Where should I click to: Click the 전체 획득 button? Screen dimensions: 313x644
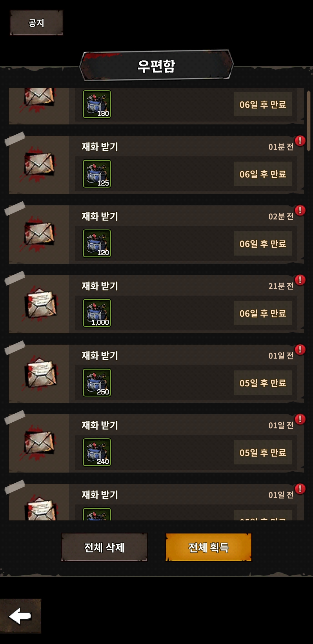point(208,547)
